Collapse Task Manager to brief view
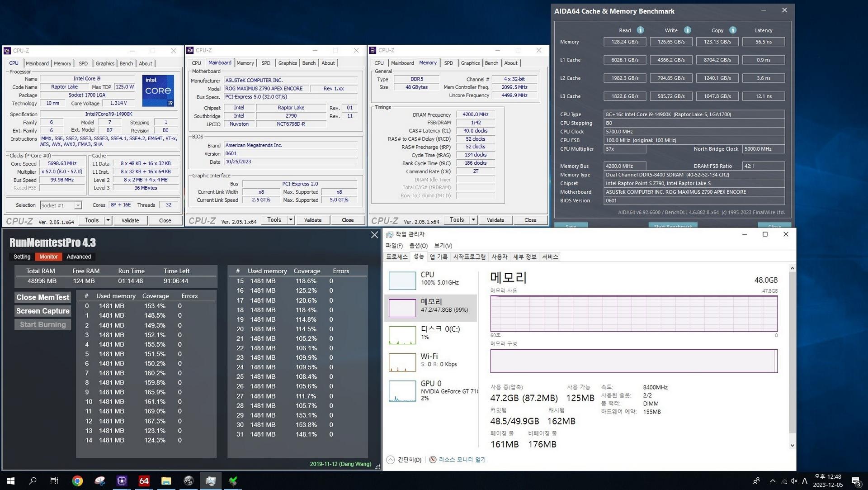868x490 pixels. pos(404,460)
